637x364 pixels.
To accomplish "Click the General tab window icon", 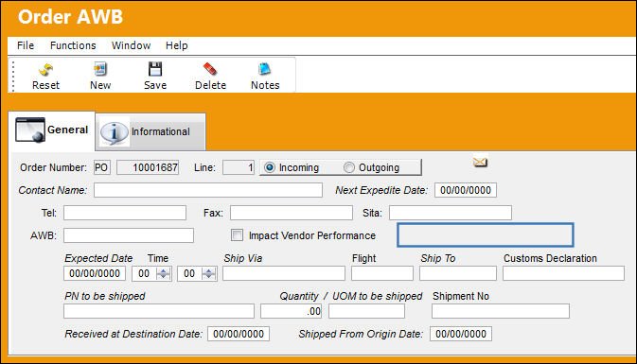I will point(30,130).
